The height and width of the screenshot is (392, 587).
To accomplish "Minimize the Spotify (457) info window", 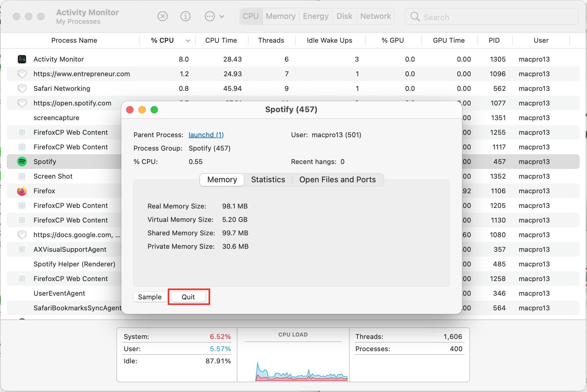I will click(142, 110).
